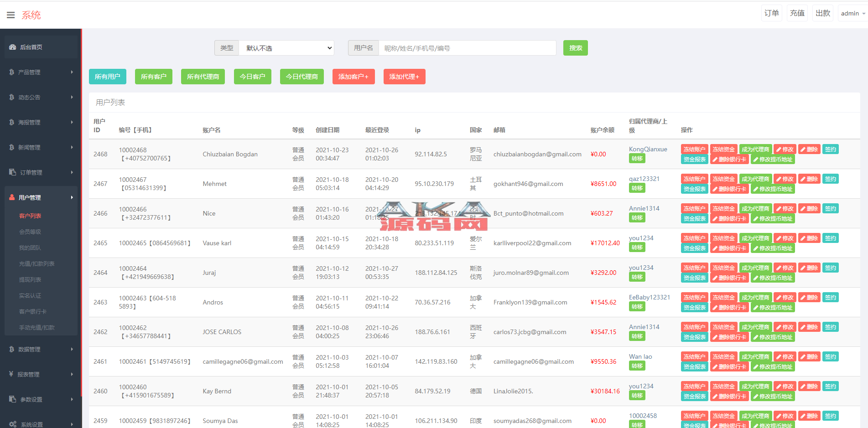This screenshot has height=428, width=868.
Task: Open the 类型 dropdown showing 默认不选
Action: click(286, 48)
